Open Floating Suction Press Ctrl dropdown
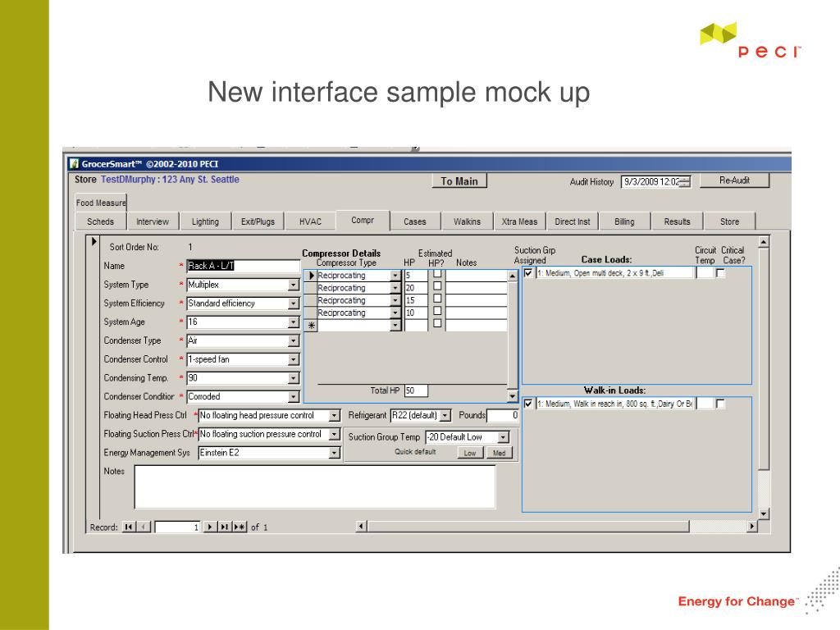 point(335,435)
